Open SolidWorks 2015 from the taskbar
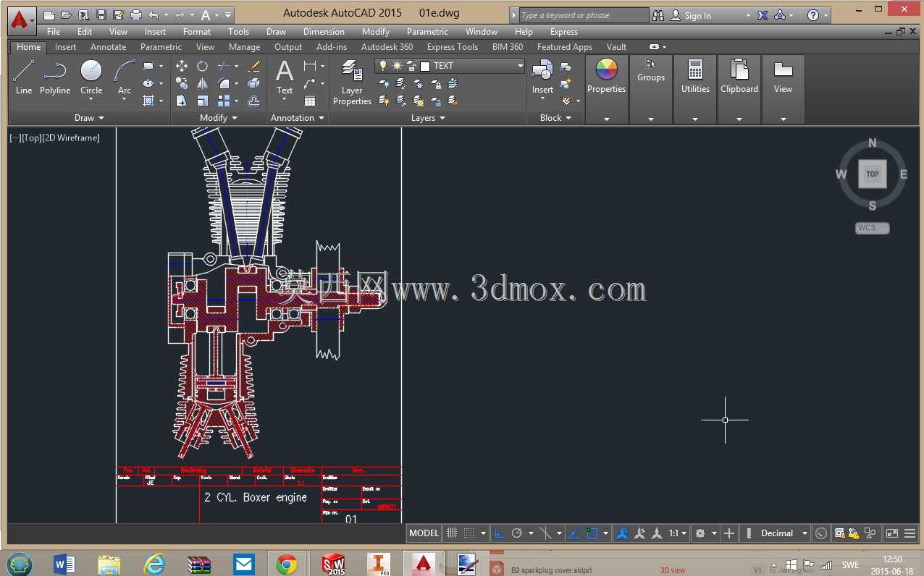Screen dimensions: 924x576 point(334,564)
